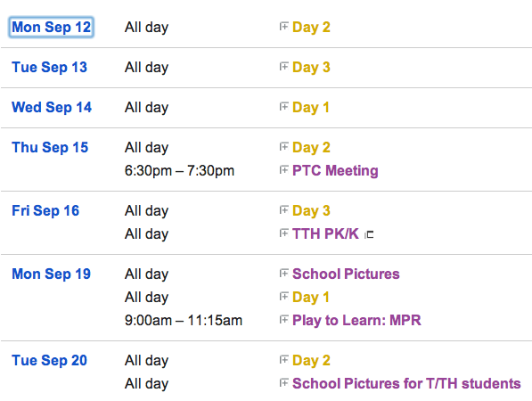532x401 pixels.
Task: Open PTC Meeting event details
Action: [335, 170]
